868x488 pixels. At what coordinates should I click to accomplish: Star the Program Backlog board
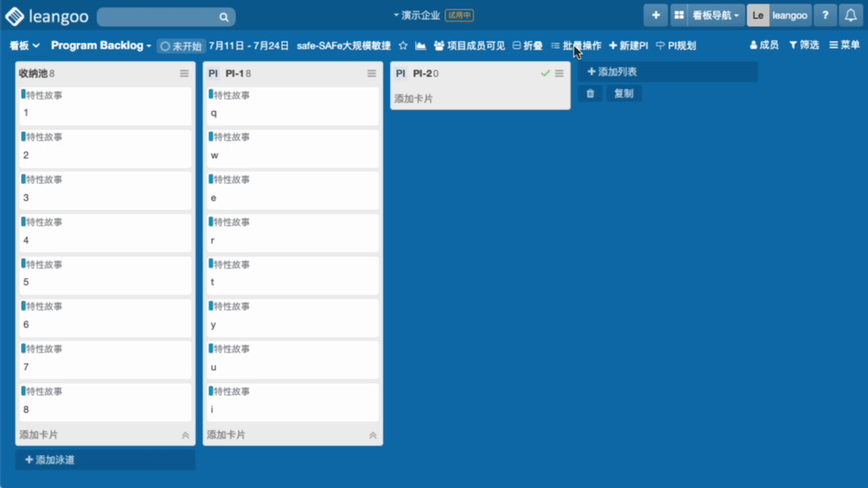(x=403, y=45)
